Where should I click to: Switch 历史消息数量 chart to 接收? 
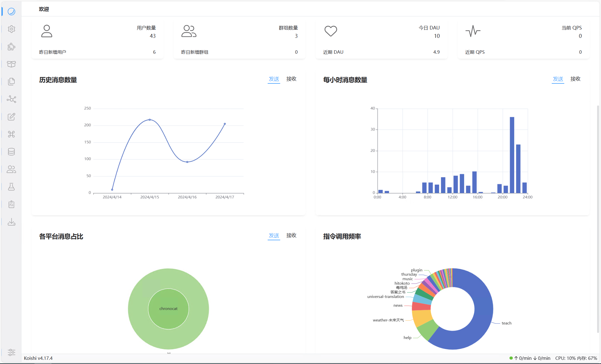(x=291, y=79)
